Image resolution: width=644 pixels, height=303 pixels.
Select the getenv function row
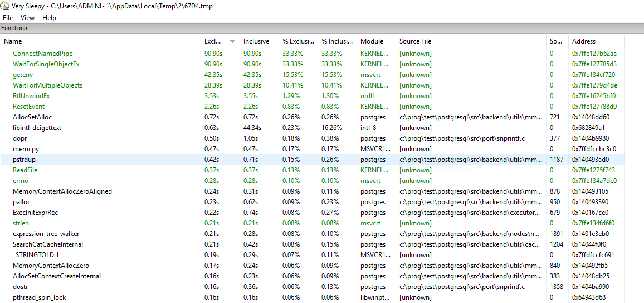[x=23, y=75]
